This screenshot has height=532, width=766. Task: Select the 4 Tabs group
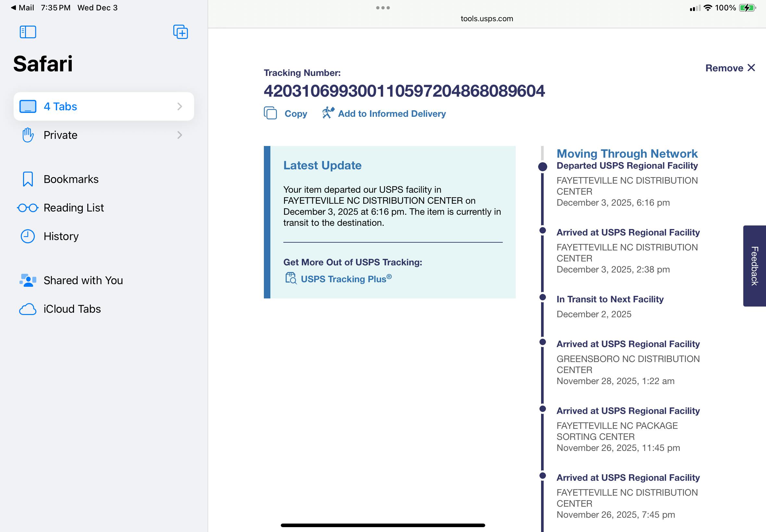click(x=60, y=106)
